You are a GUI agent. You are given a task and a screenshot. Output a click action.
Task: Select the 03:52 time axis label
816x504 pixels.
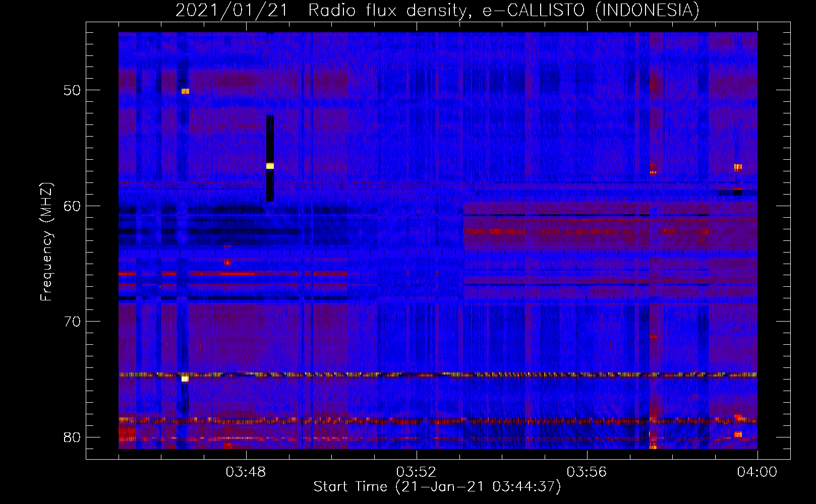416,472
